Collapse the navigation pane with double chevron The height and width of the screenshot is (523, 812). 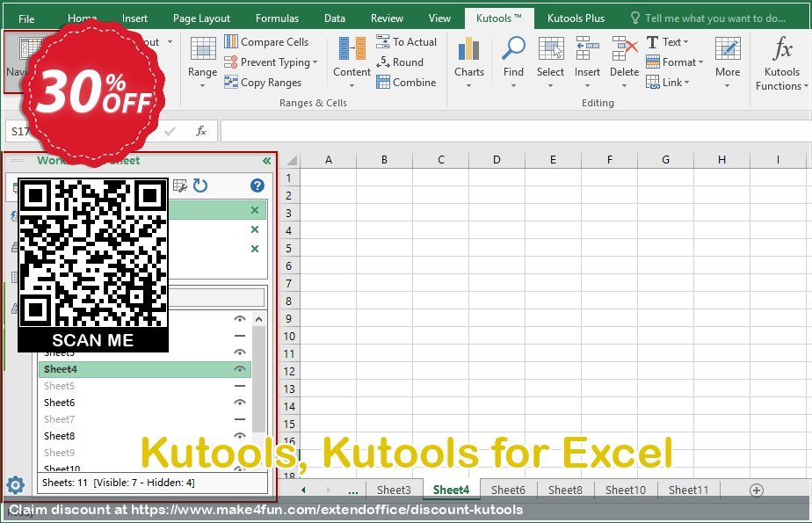click(x=266, y=161)
